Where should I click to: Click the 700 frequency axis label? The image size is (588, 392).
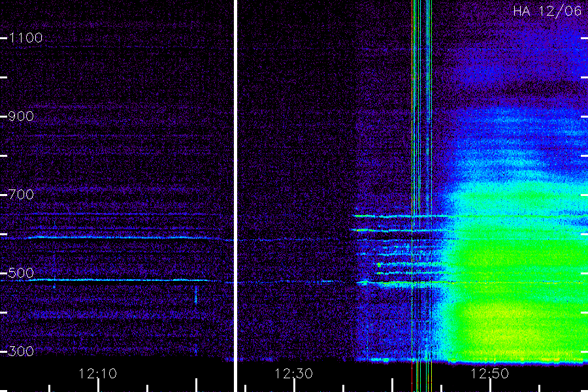pyautogui.click(x=21, y=195)
